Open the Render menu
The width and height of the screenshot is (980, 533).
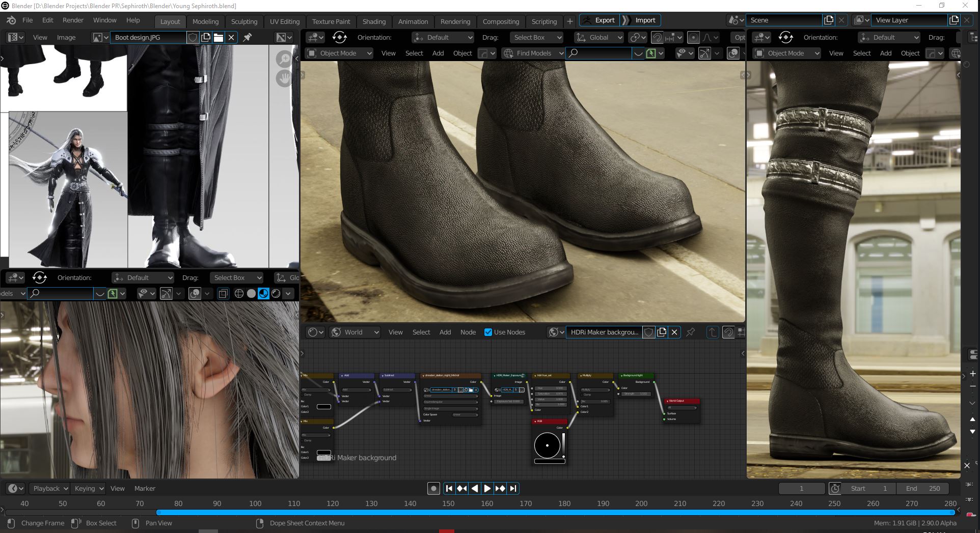(x=73, y=20)
